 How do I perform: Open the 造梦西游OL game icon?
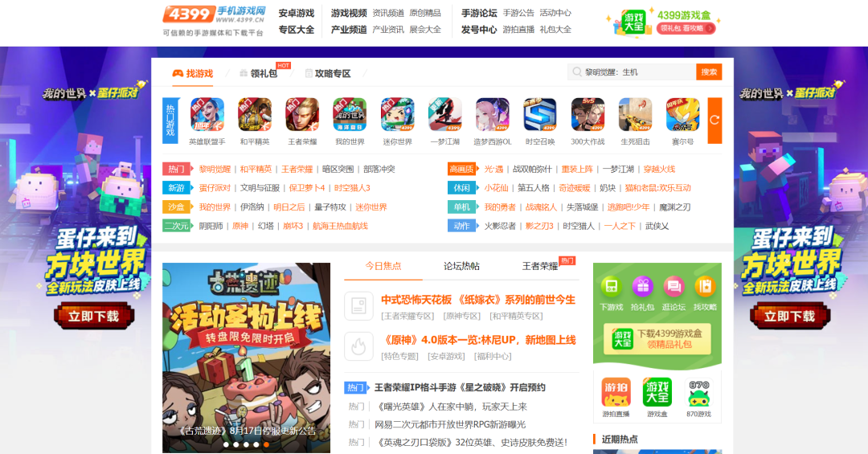pos(493,115)
